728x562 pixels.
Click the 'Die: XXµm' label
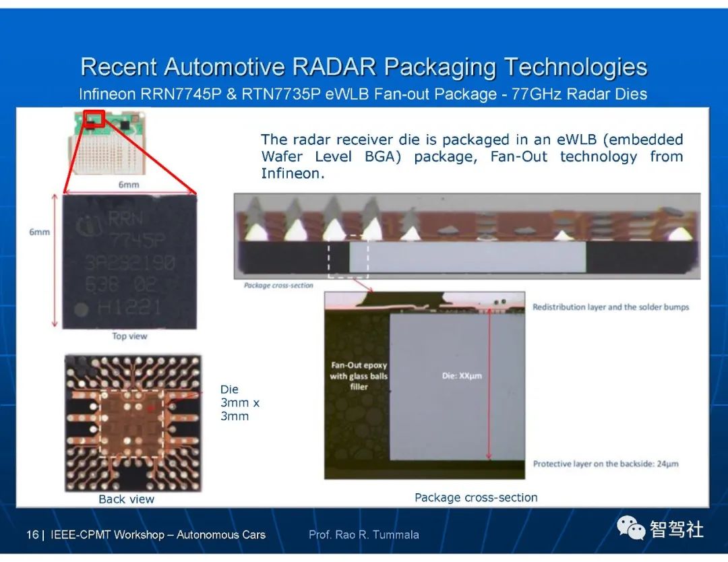tap(462, 375)
